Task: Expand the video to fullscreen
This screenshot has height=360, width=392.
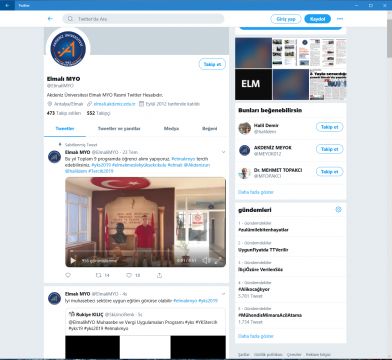Action: click(x=218, y=260)
